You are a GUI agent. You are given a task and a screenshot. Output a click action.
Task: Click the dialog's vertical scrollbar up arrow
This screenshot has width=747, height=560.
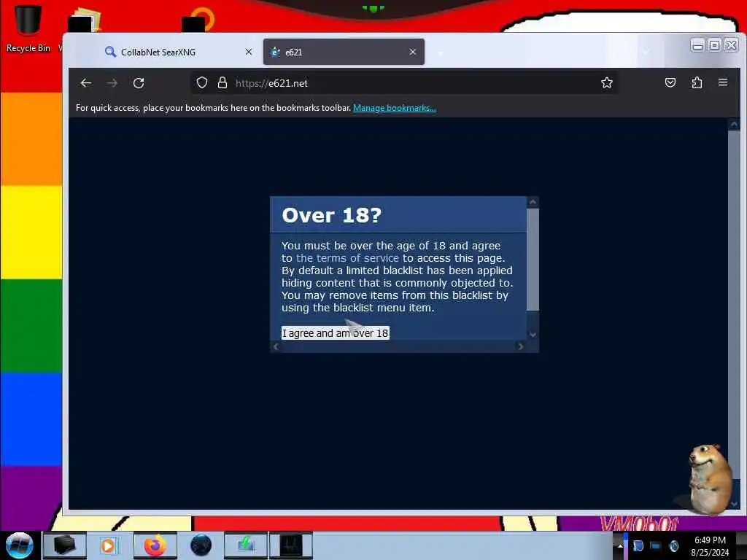533,202
